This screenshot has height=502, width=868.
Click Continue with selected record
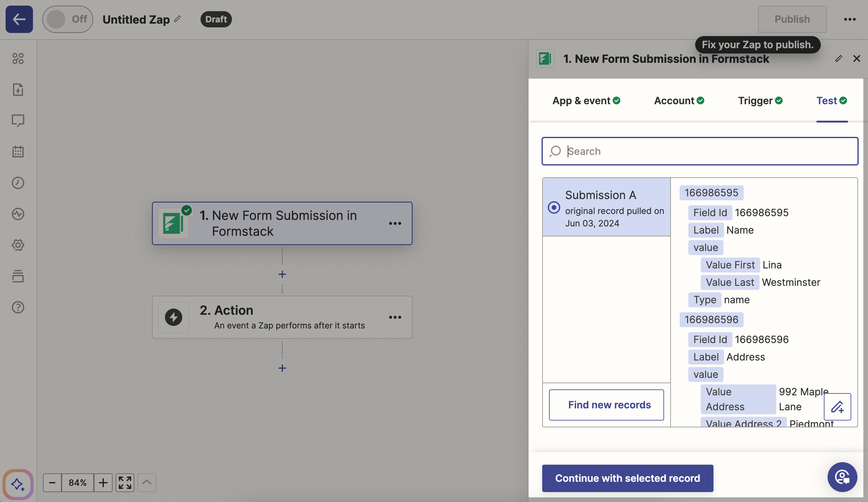point(627,478)
